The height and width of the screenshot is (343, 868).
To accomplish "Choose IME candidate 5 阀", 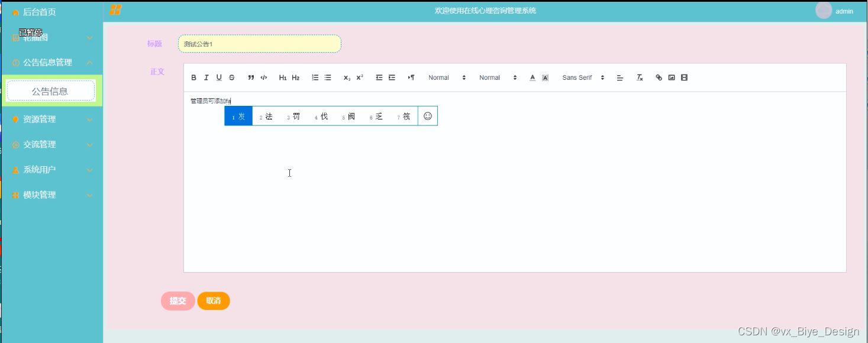I will click(349, 116).
